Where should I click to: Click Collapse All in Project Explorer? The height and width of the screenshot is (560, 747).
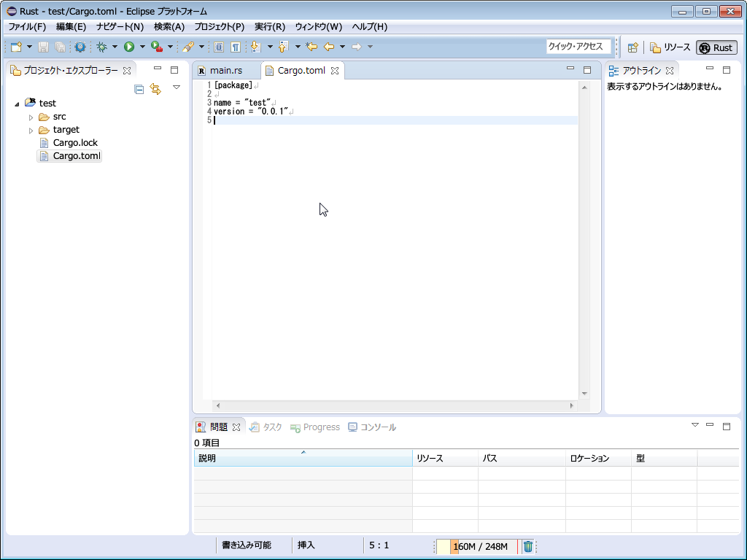point(139,89)
